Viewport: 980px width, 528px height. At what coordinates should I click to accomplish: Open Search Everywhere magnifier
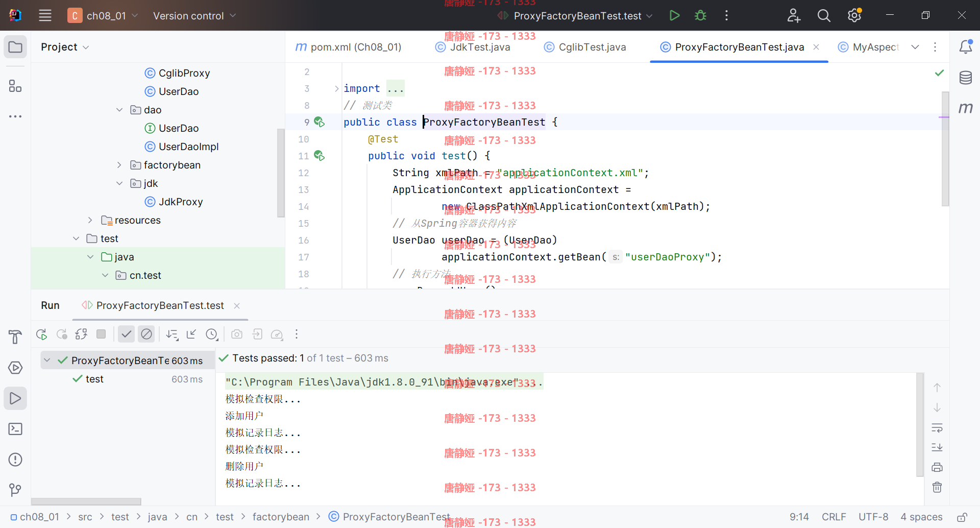point(824,15)
